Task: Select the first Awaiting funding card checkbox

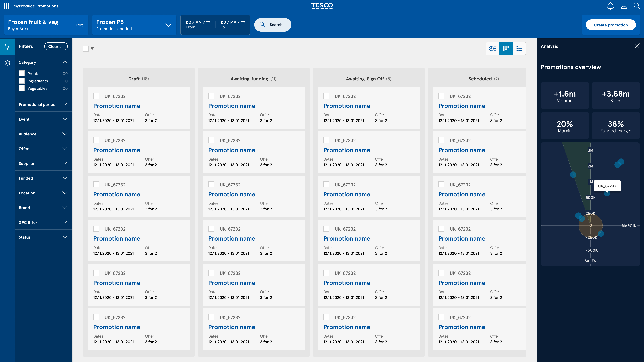Action: point(211,96)
